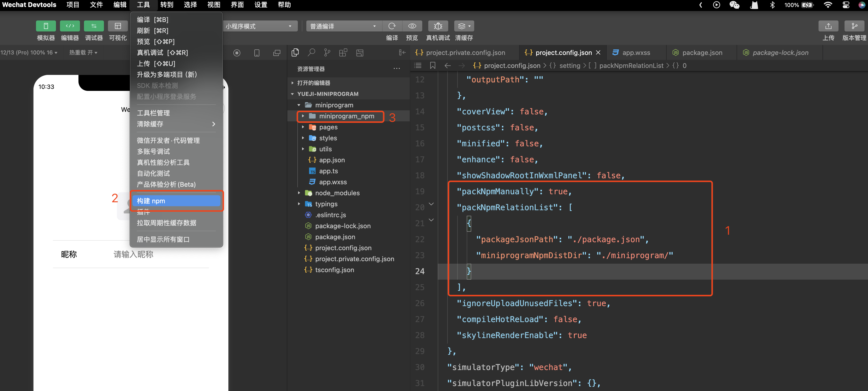Fold the code block at line 20
Image resolution: width=868 pixels, height=391 pixels.
click(x=431, y=204)
